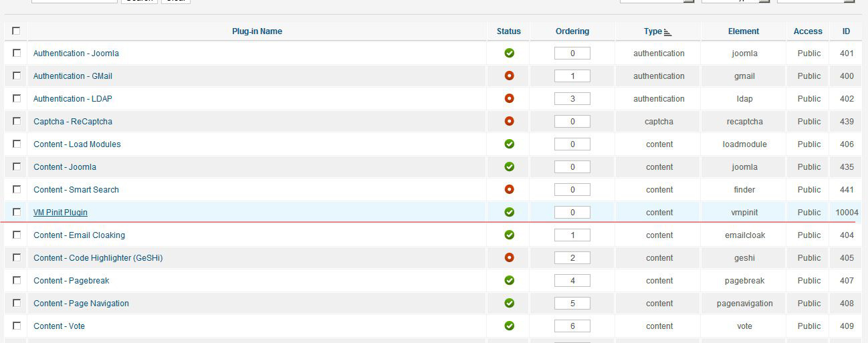Screen dimensions: 868x343
Task: Select Content - Pagebreak row checkbox
Action: 17,280
